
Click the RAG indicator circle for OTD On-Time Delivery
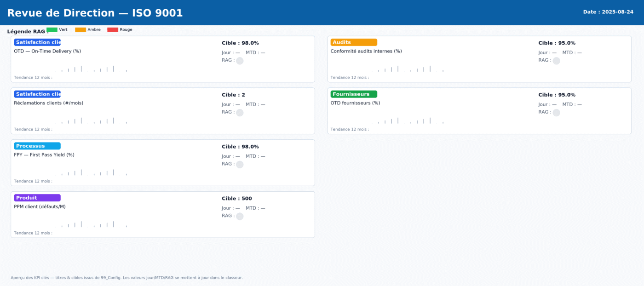[x=240, y=61]
